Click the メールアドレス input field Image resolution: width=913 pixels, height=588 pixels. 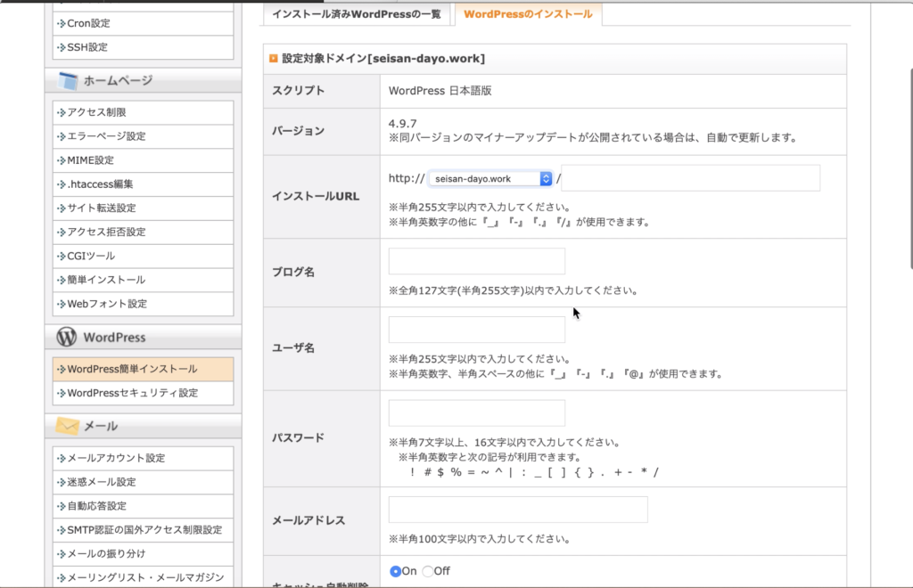pos(518,510)
